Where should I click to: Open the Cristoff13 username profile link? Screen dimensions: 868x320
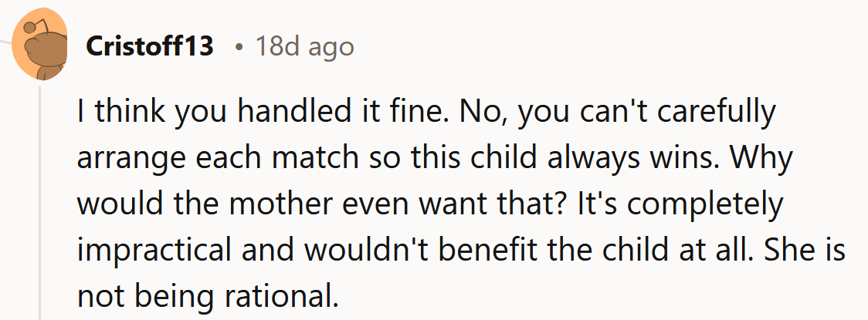[150, 47]
